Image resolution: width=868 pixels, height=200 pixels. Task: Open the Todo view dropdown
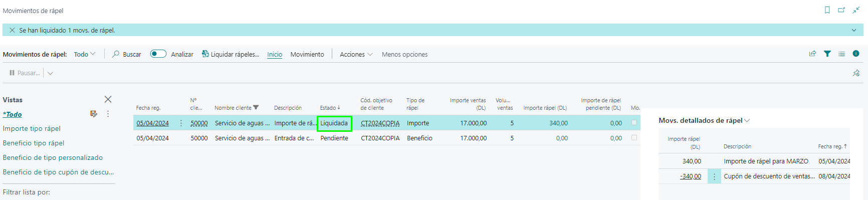[84, 54]
